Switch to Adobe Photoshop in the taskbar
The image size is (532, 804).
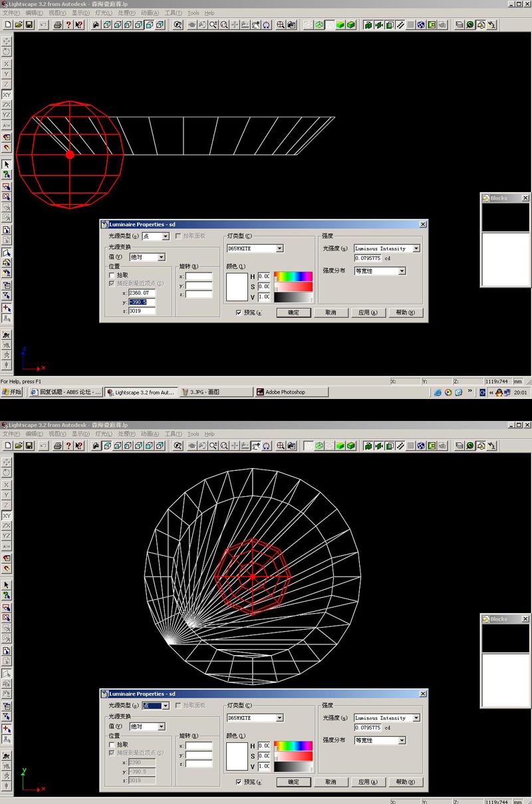291,392
